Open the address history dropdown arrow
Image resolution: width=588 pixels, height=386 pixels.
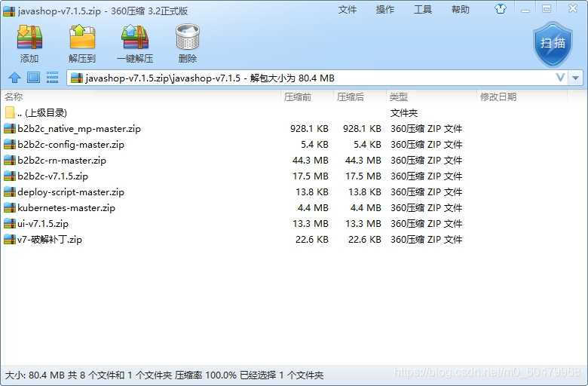click(576, 78)
